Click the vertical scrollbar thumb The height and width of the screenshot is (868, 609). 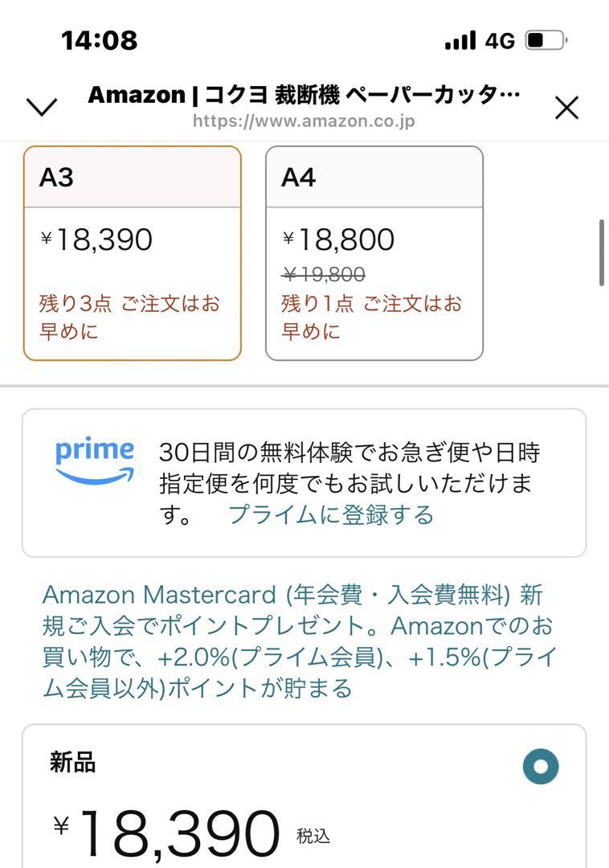click(602, 252)
